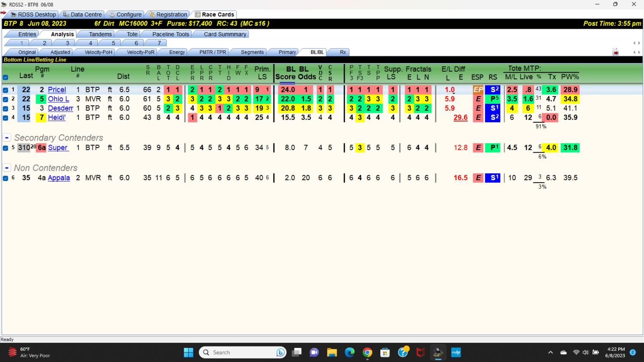The width and height of the screenshot is (644, 362).
Task: Open File Explorer from taskbar
Action: pyautogui.click(x=332, y=353)
